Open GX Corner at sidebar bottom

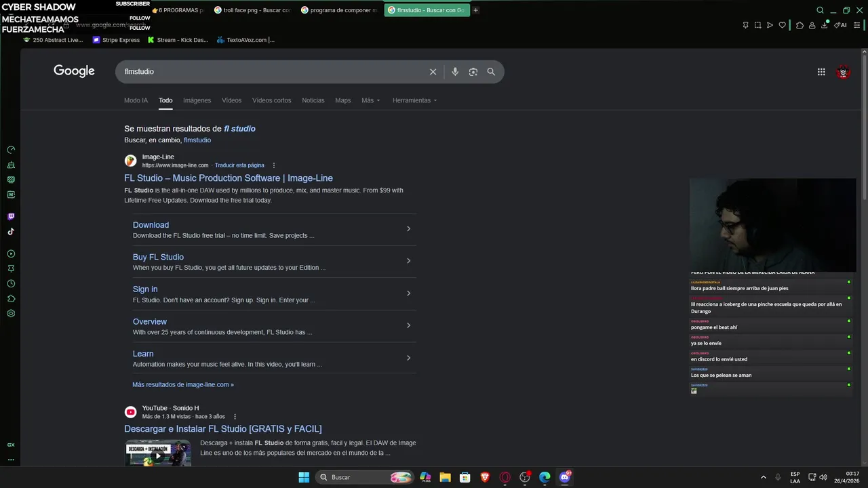[x=11, y=445]
